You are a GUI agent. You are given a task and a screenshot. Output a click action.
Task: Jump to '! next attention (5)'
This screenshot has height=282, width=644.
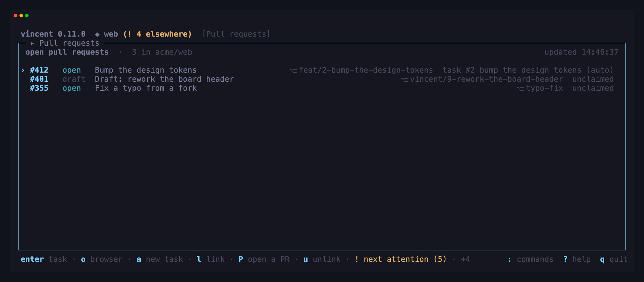401,259
